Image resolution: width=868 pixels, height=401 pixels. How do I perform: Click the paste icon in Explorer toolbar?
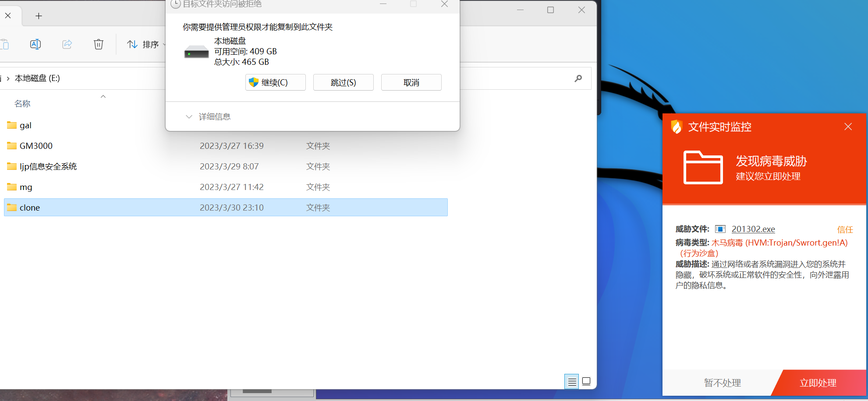(x=4, y=44)
